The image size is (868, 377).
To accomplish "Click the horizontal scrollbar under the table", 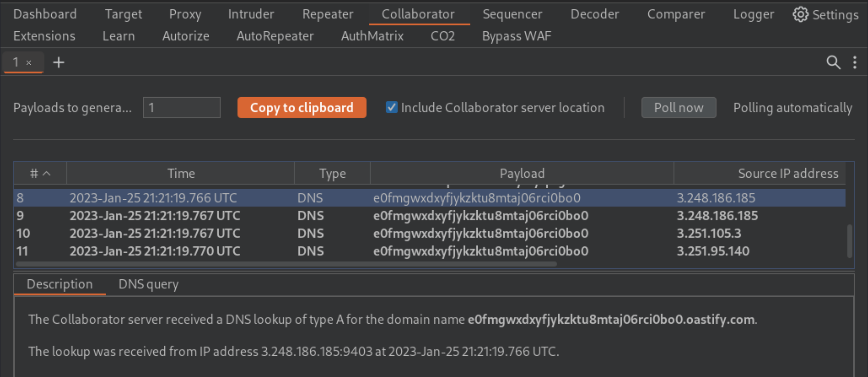I will pos(286,264).
